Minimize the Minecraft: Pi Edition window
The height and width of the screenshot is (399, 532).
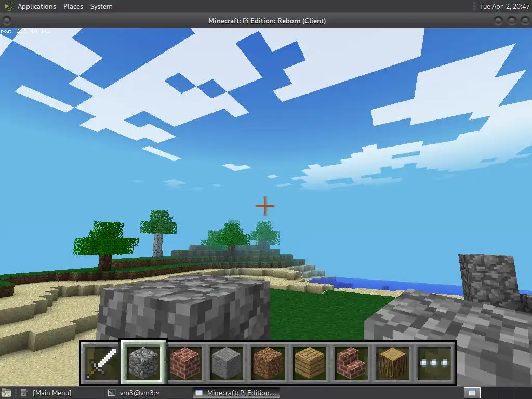(498, 21)
